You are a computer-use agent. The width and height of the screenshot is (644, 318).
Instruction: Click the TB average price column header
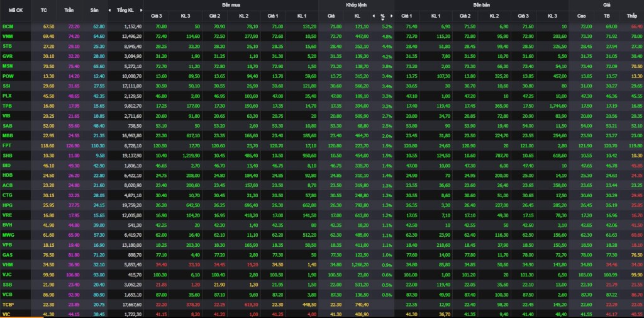click(608, 16)
